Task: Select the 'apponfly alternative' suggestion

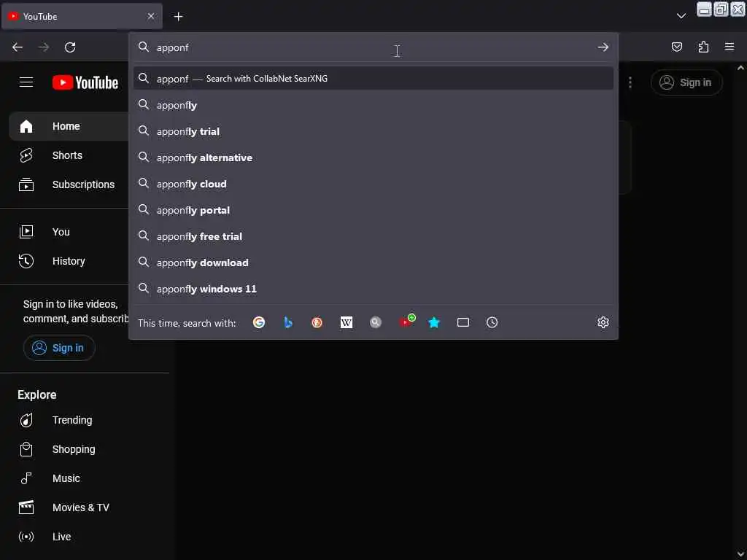Action: point(373,157)
